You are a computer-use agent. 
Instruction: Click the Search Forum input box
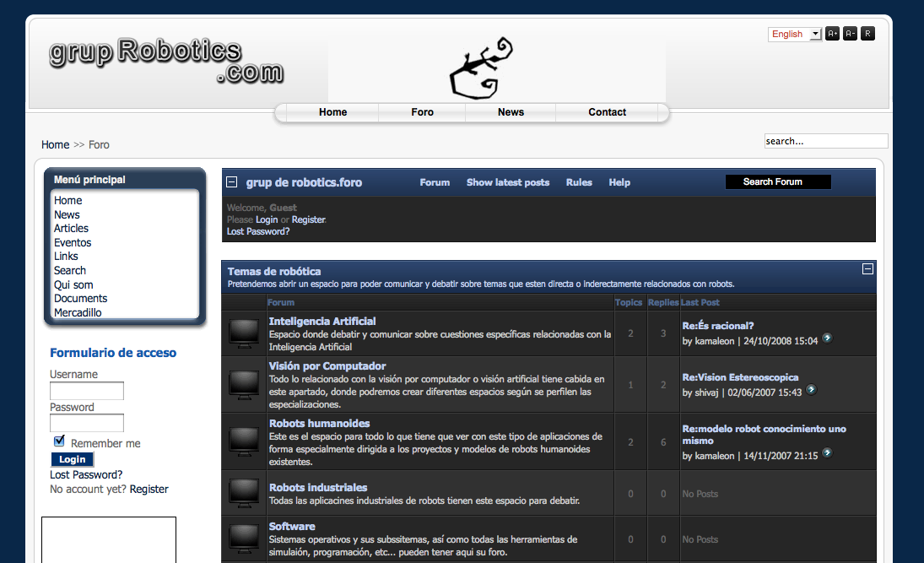(777, 182)
